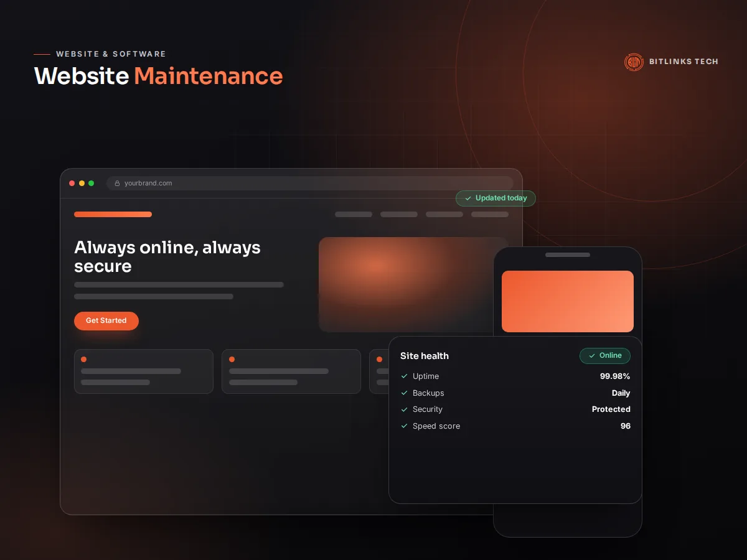Click the lock icon in address bar
The image size is (747, 560).
pos(117,184)
